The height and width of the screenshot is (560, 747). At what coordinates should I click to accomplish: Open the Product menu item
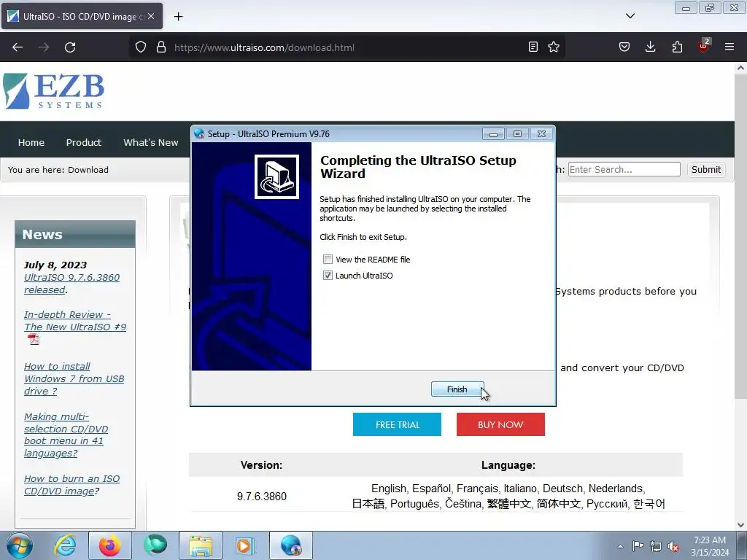coord(84,142)
